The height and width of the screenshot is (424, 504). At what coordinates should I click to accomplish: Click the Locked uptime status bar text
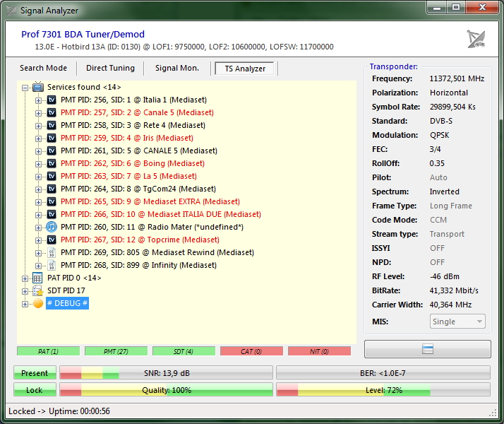59,411
